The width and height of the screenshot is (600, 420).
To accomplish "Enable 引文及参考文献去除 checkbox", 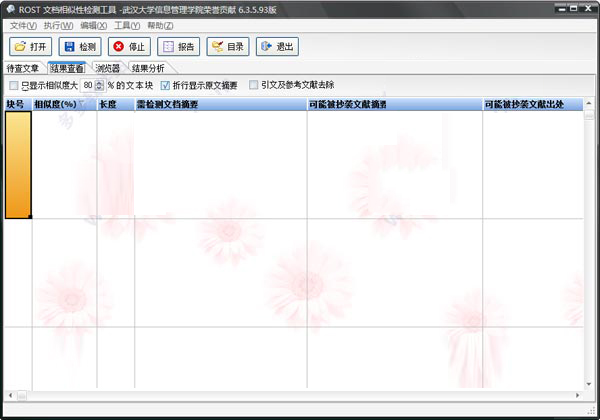I will pos(253,85).
